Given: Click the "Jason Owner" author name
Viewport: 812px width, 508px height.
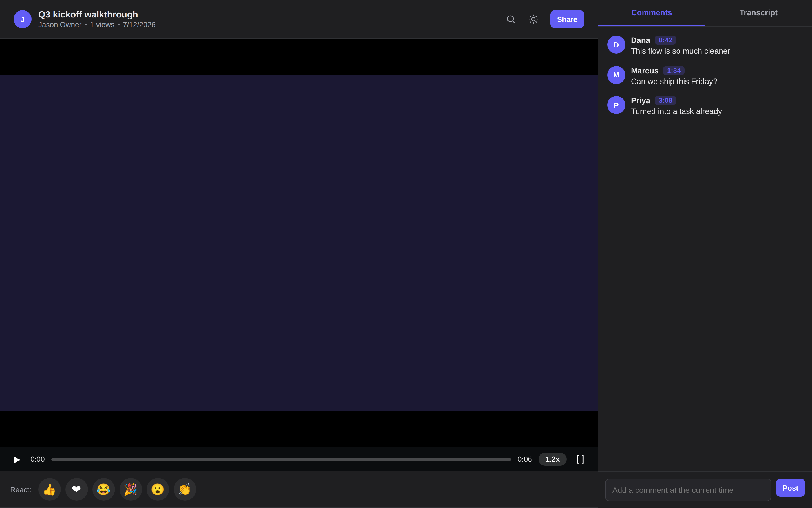Looking at the screenshot, I should pos(60,25).
